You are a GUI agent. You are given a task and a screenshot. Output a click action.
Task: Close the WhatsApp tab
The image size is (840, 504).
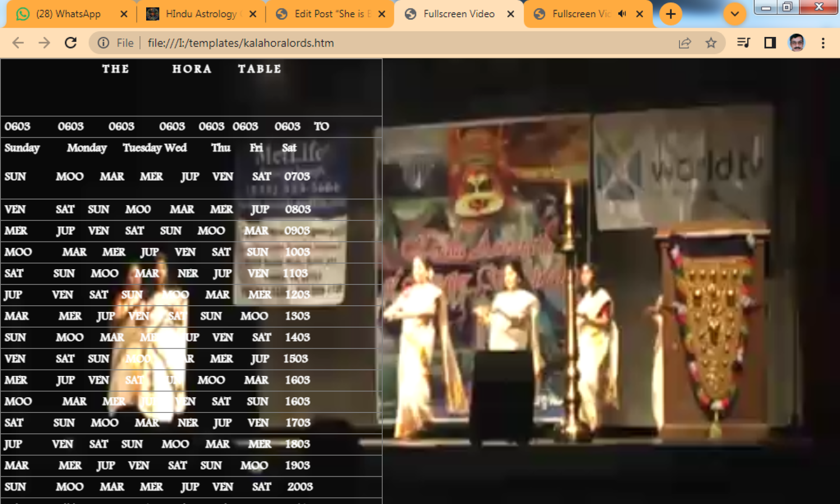[x=124, y=14]
